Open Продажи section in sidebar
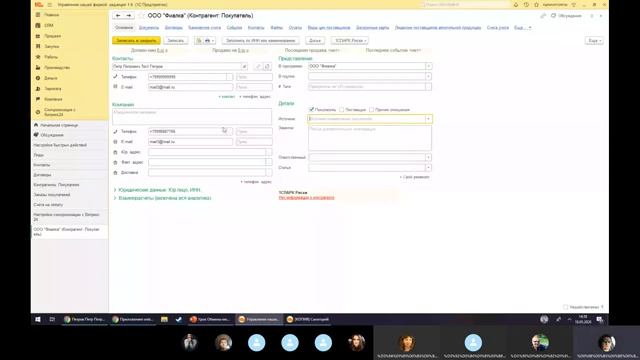640x360 pixels. tap(52, 36)
